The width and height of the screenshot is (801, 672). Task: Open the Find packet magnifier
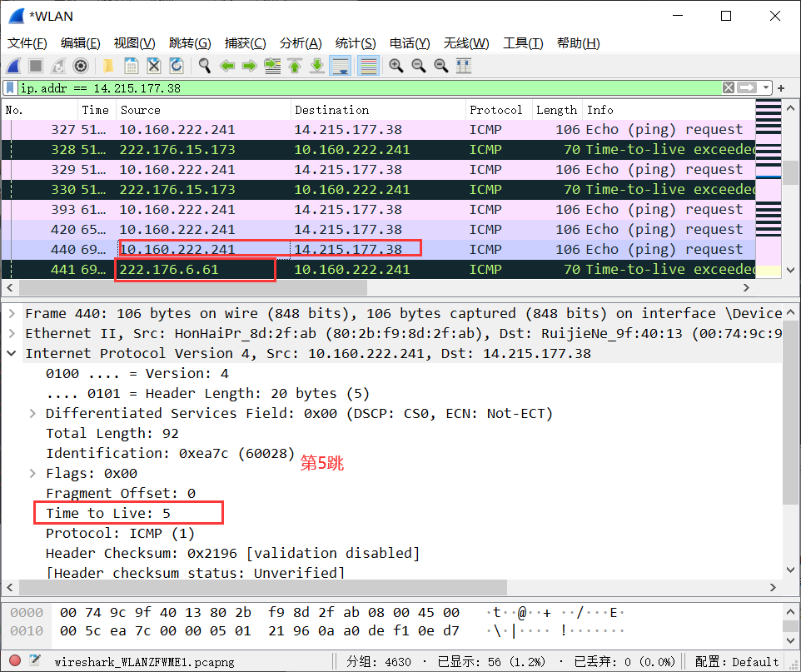pyautogui.click(x=205, y=66)
